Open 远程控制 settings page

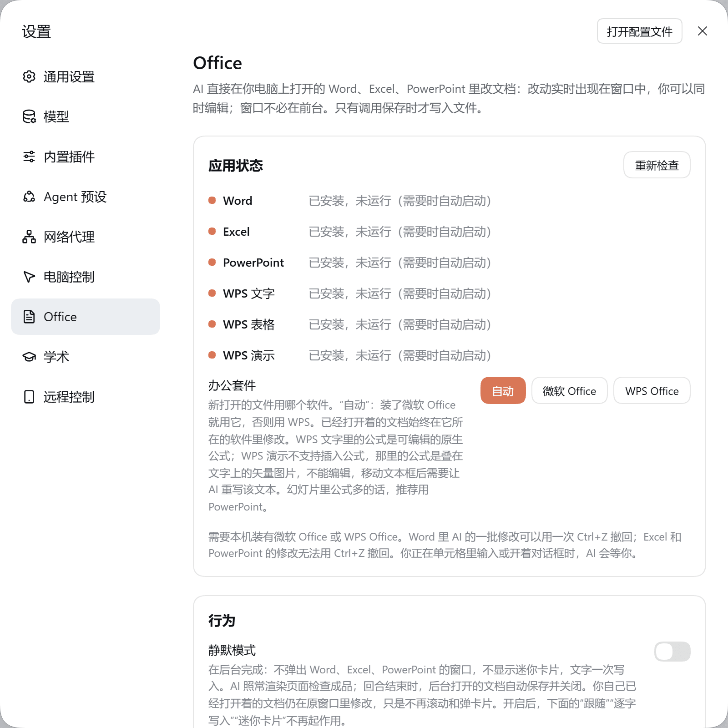click(x=86, y=397)
